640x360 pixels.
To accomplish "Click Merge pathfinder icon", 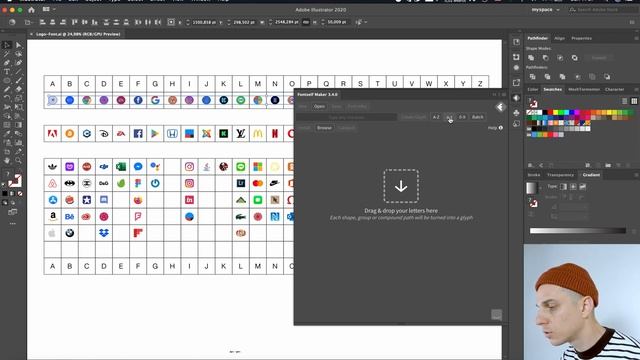I will tap(562, 77).
